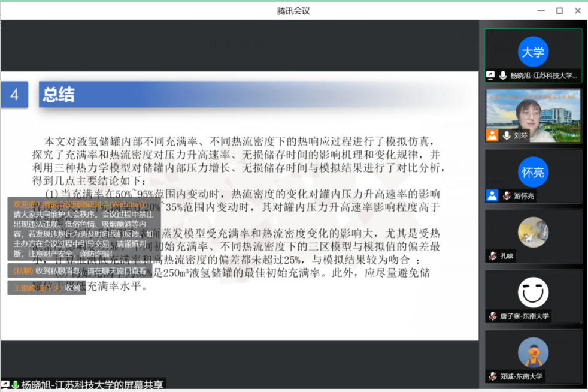Click the orange host icon on 刘莎's tile
The width and height of the screenshot is (588, 392).
(492, 135)
